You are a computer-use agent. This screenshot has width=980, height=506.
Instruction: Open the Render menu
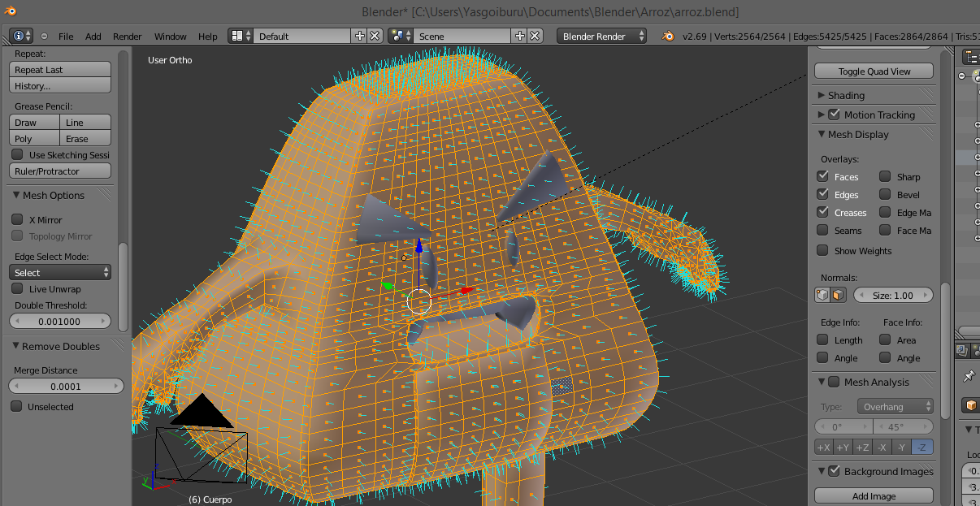pyautogui.click(x=127, y=37)
